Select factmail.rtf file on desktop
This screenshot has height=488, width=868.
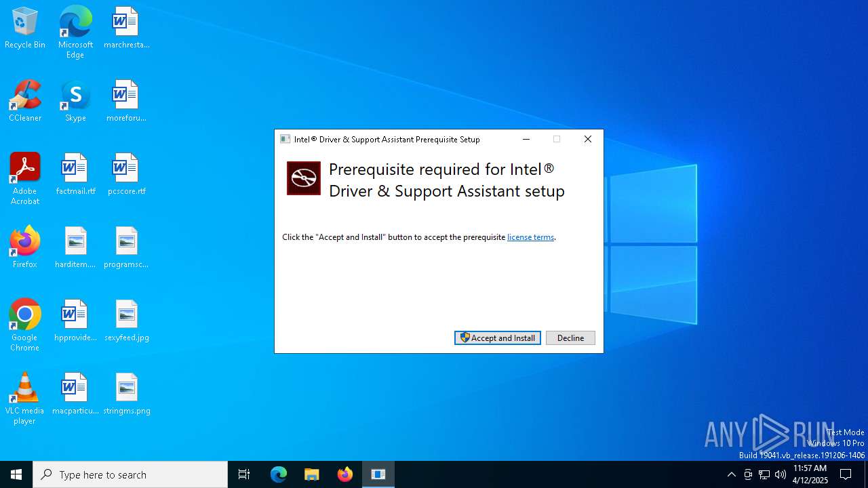click(75, 174)
